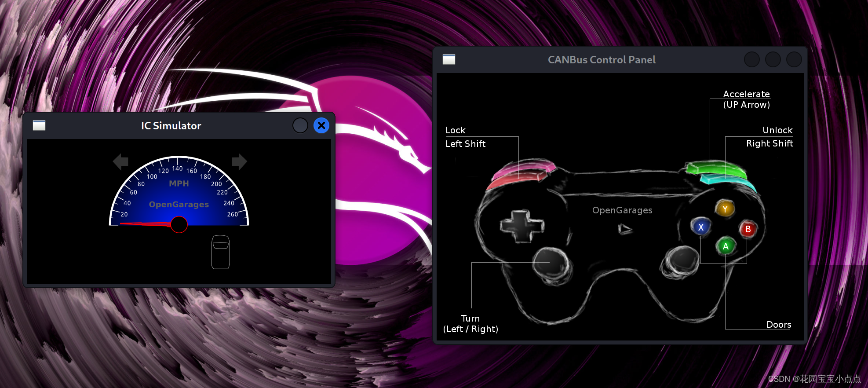Click the Doors label in the control panel

point(779,325)
